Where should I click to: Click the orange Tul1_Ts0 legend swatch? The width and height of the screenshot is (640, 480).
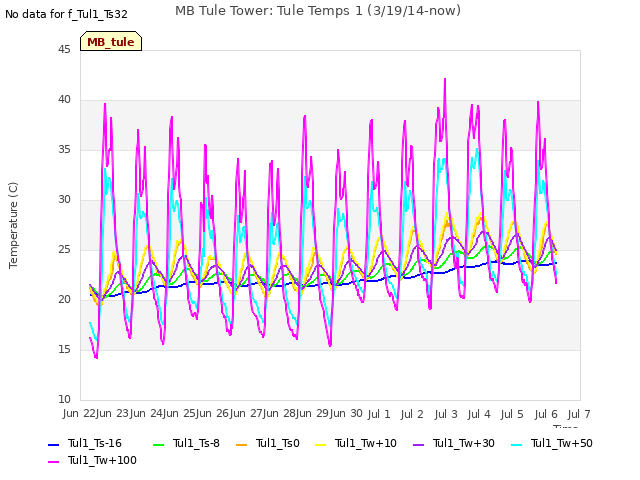(242, 444)
